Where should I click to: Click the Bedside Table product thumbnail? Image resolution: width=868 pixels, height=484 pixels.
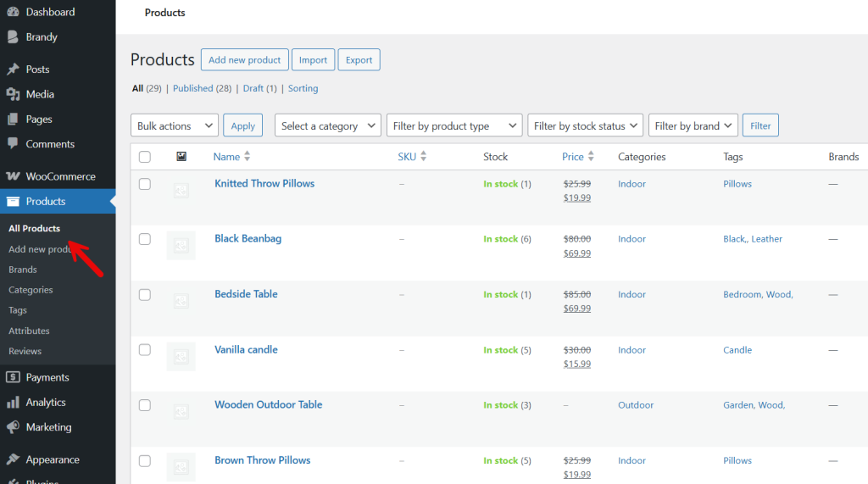point(181,301)
